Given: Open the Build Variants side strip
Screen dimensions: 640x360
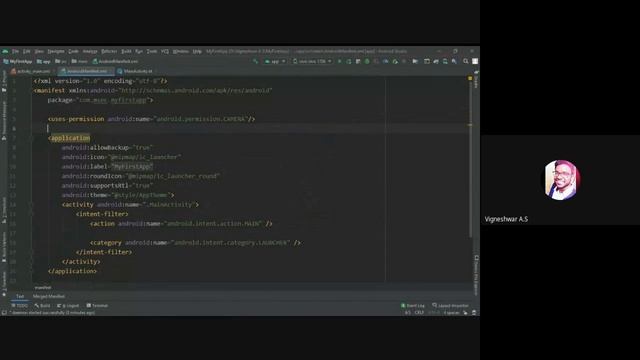Looking at the screenshot, I should point(4,247).
